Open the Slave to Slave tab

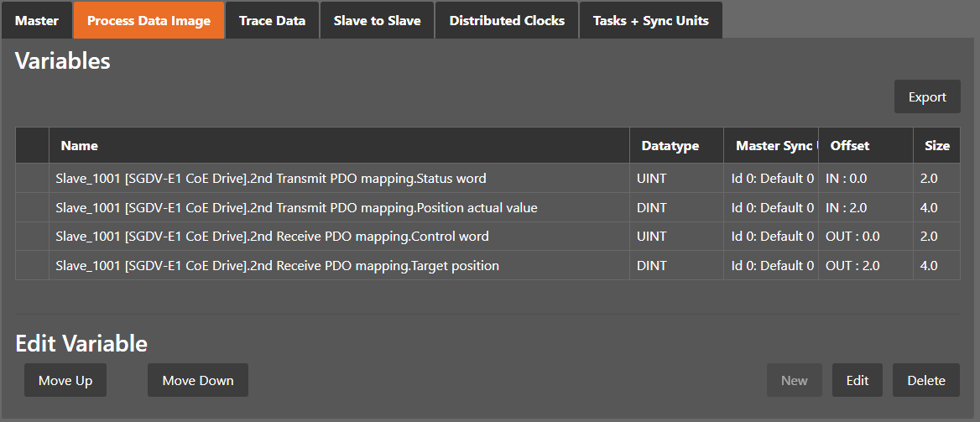coord(377,20)
